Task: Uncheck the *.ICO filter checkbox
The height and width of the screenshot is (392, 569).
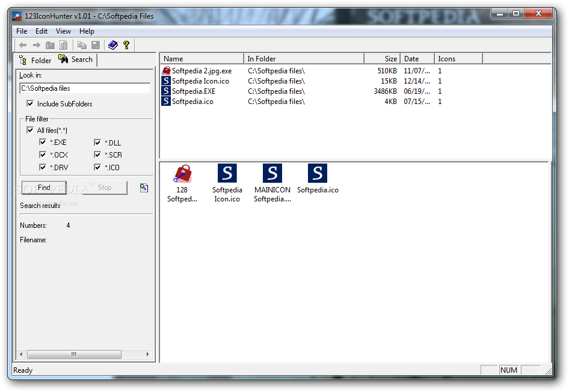Action: [x=97, y=167]
